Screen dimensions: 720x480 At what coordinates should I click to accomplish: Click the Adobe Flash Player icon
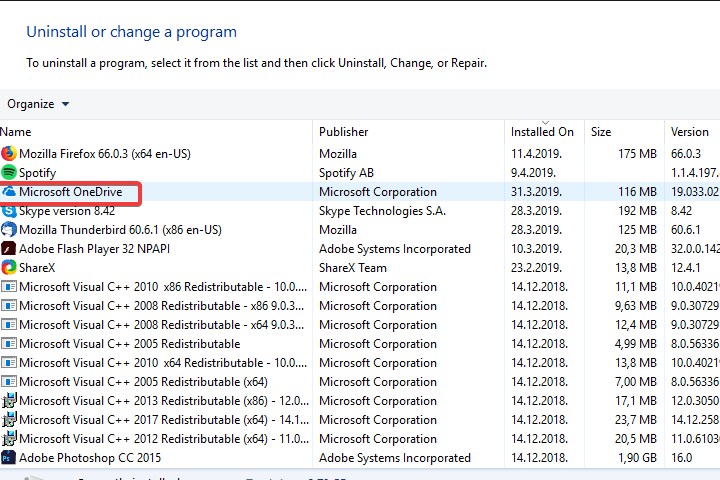[9, 248]
